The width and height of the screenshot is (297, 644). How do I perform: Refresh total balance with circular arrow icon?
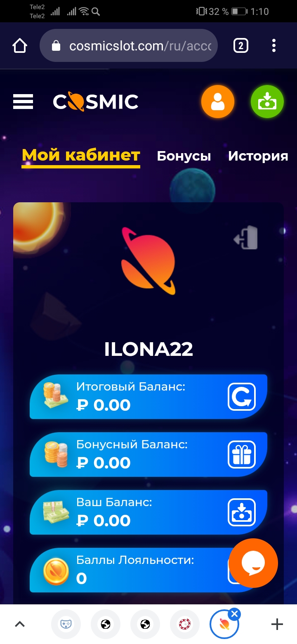coord(242,397)
